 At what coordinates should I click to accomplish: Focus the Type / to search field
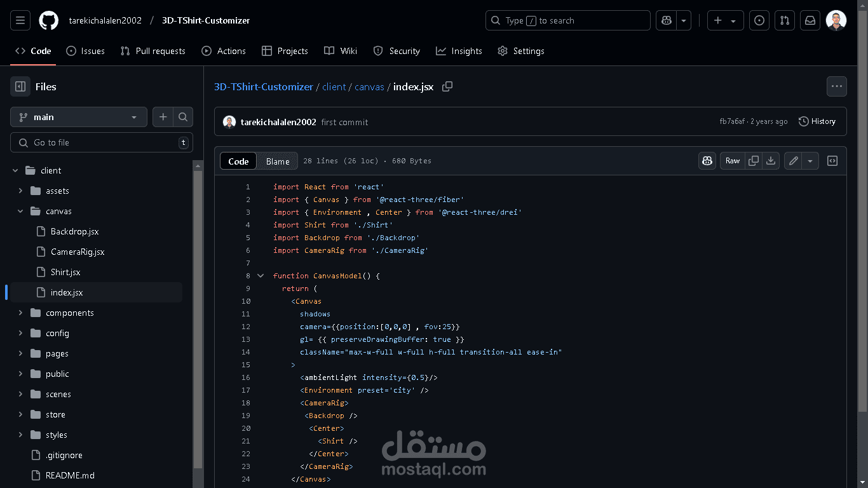coord(568,20)
